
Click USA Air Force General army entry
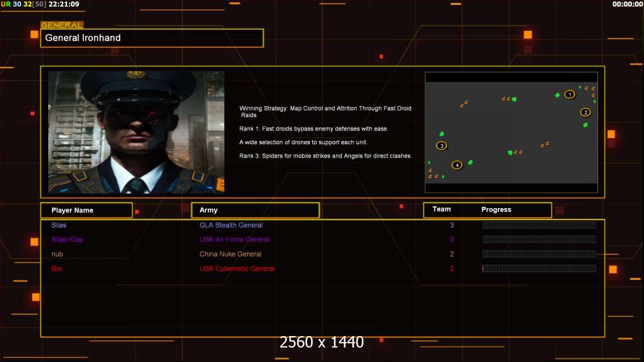234,240
